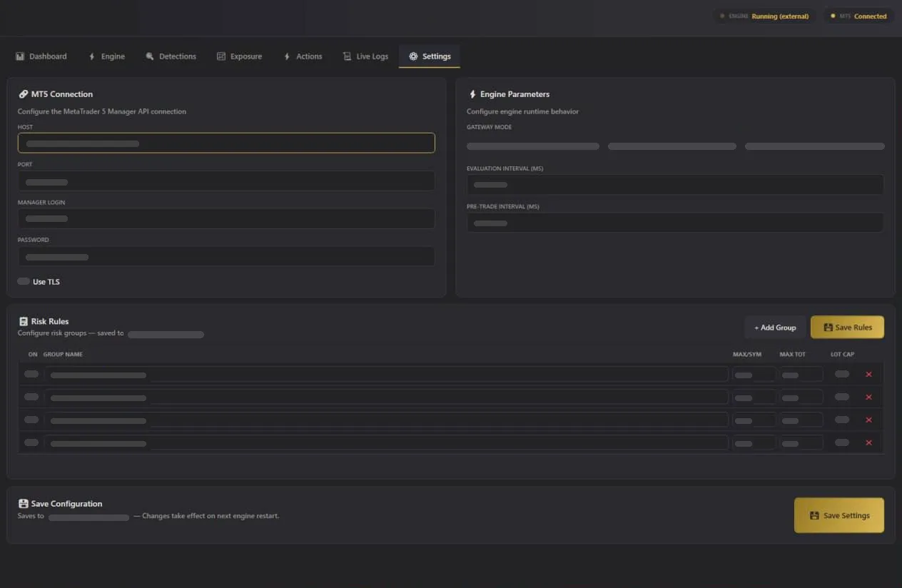Toggle LOT CAP in fourth risk row
The width and height of the screenshot is (902, 588).
(x=842, y=442)
